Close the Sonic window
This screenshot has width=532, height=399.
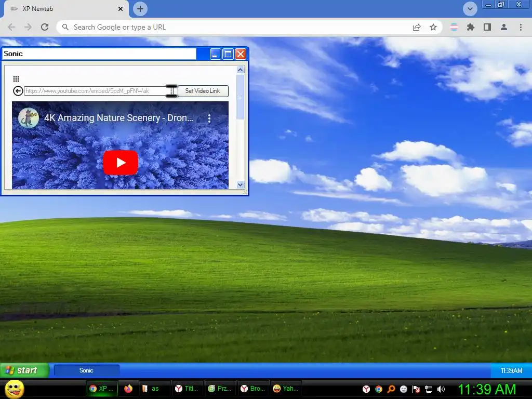tap(241, 54)
